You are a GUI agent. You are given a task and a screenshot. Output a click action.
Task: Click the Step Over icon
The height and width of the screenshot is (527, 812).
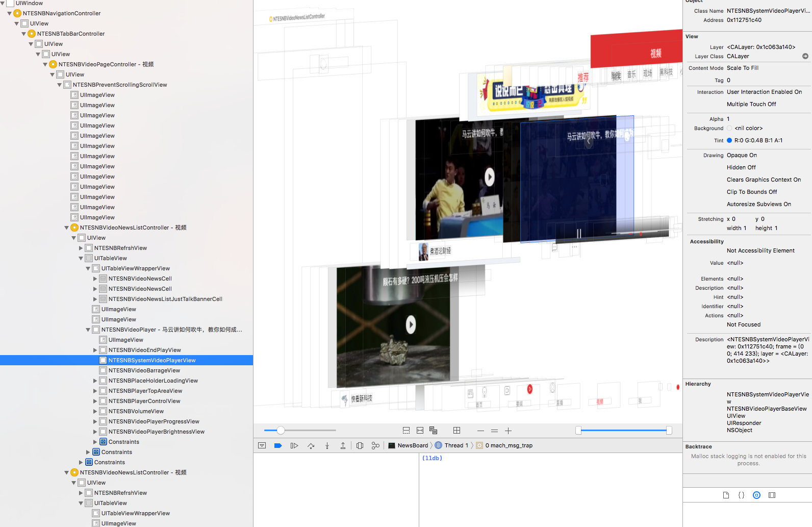coord(311,445)
